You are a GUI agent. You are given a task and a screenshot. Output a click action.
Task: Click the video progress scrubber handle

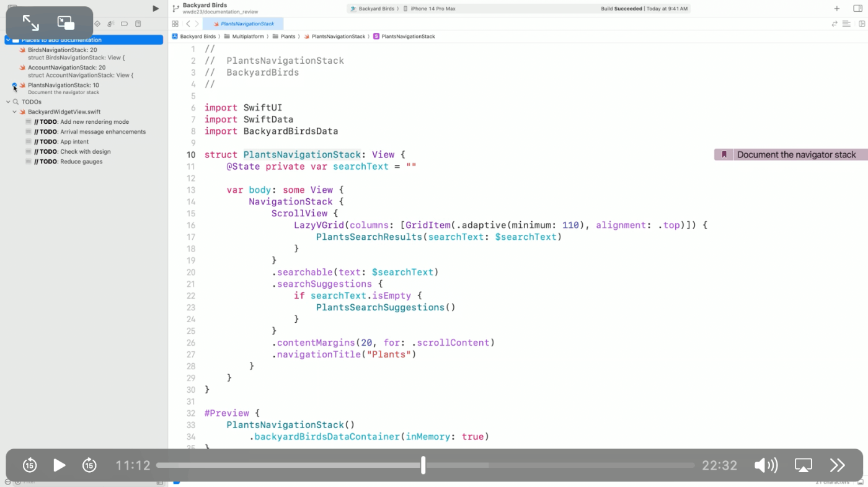[x=423, y=465]
